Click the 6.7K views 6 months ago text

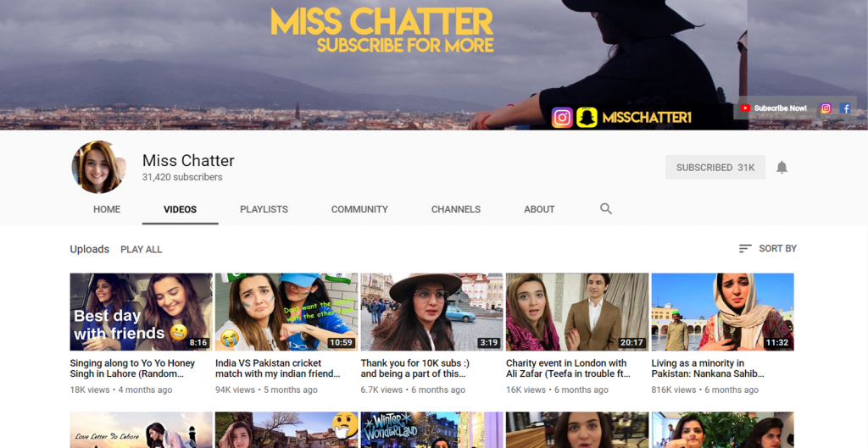point(414,390)
